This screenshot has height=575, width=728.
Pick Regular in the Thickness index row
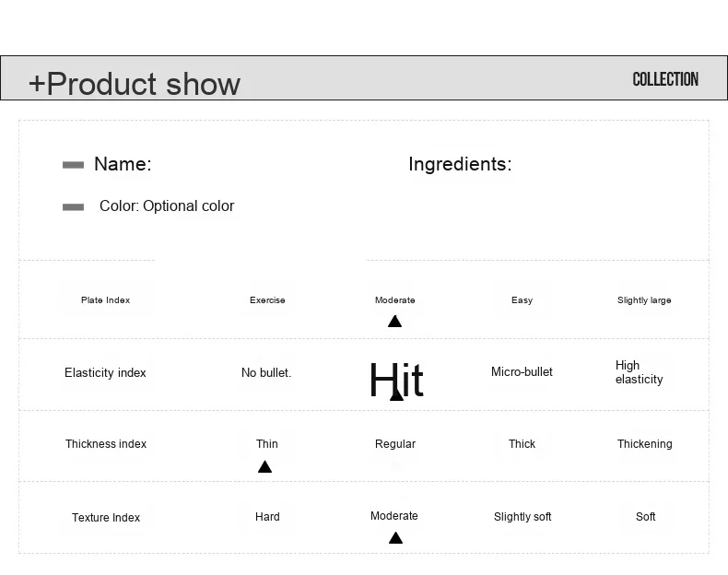(x=395, y=444)
